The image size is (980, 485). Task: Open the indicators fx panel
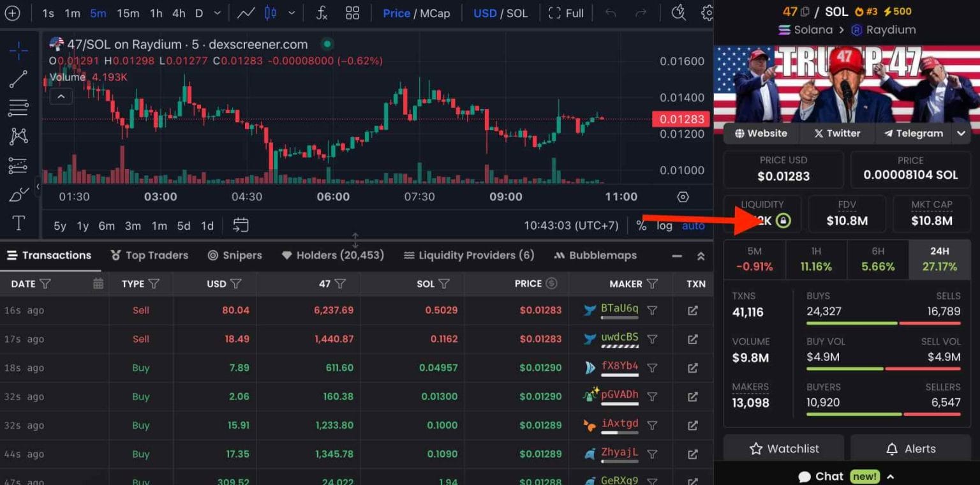321,13
